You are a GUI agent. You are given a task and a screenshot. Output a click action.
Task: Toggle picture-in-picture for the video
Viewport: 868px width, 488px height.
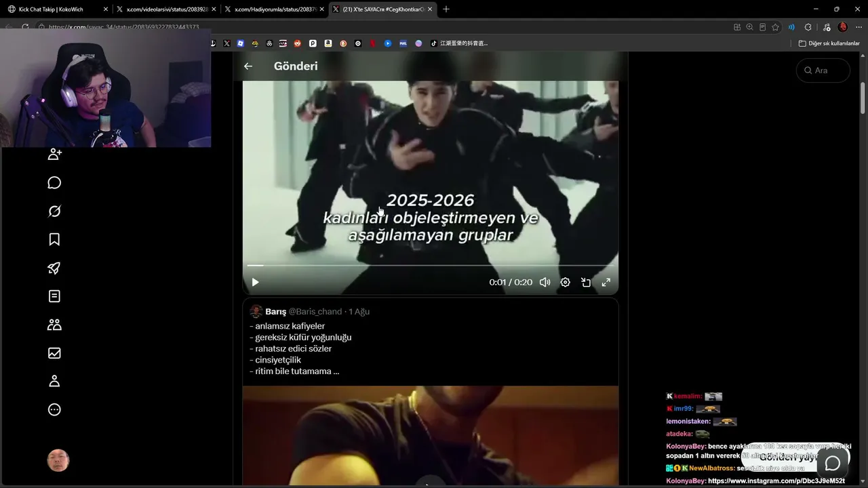pyautogui.click(x=586, y=282)
